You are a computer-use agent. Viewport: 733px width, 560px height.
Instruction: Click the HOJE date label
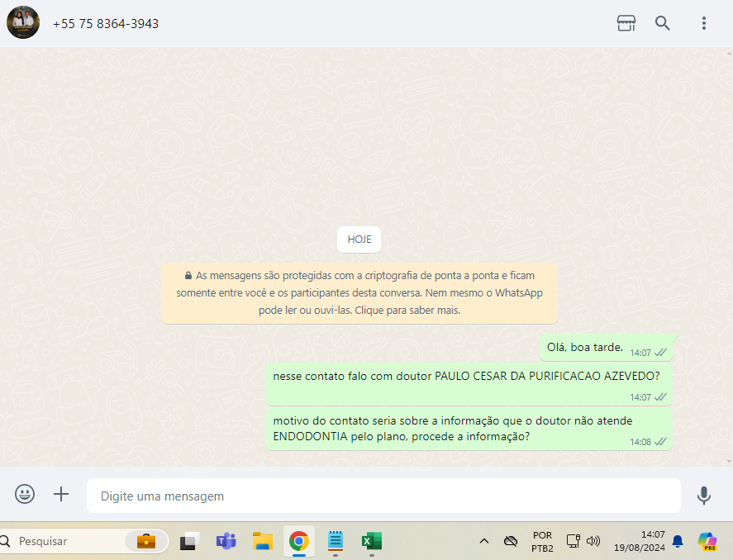point(359,240)
